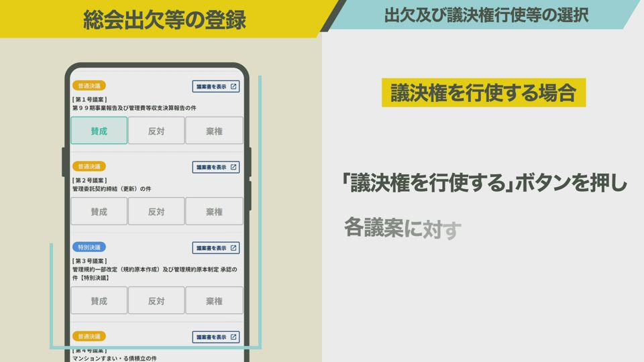Screen dimensions: 644x362
Task: Vote 賛成 on 第2号議案
Action: (x=99, y=211)
